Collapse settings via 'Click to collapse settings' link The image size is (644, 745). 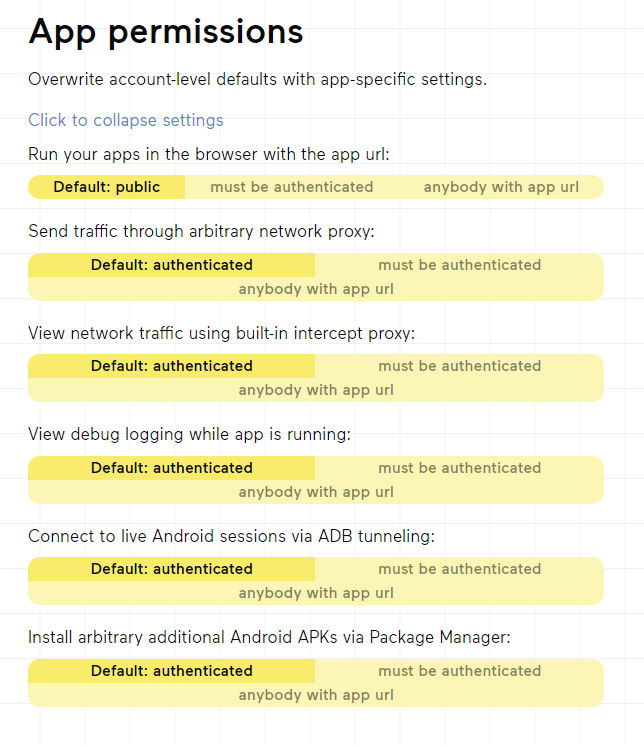126,121
